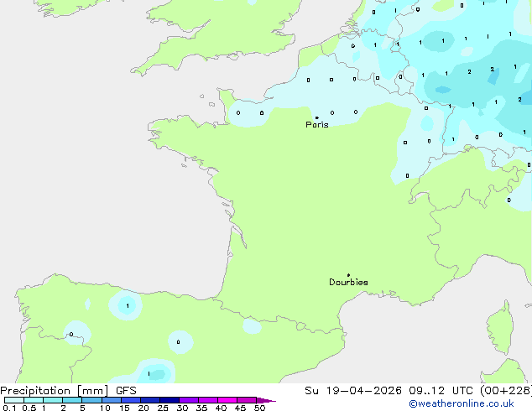The width and height of the screenshot is (532, 411).
Task: Select the legend swatch between 25 and 30
Action: click(170, 400)
